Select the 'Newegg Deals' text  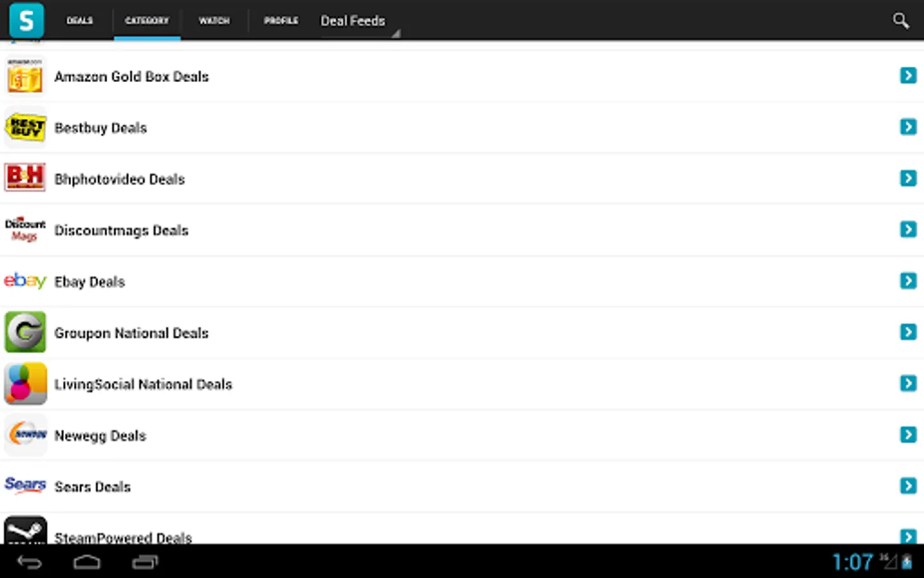click(x=100, y=436)
